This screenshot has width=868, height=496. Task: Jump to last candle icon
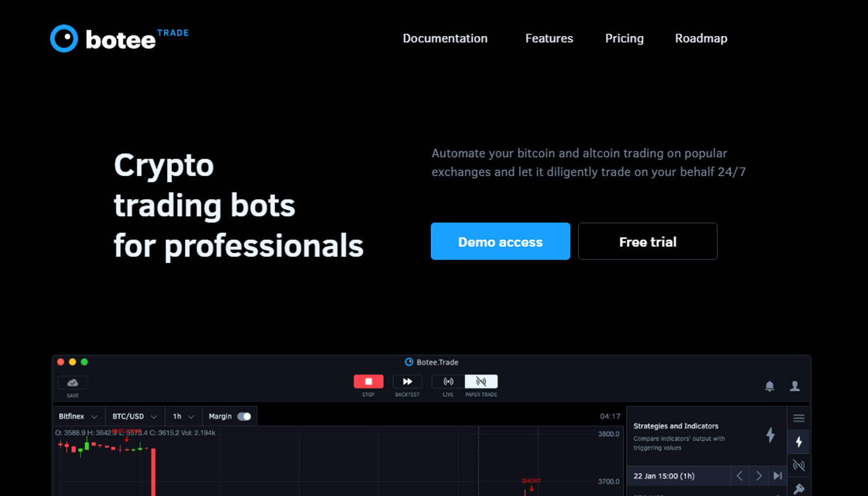(x=777, y=476)
